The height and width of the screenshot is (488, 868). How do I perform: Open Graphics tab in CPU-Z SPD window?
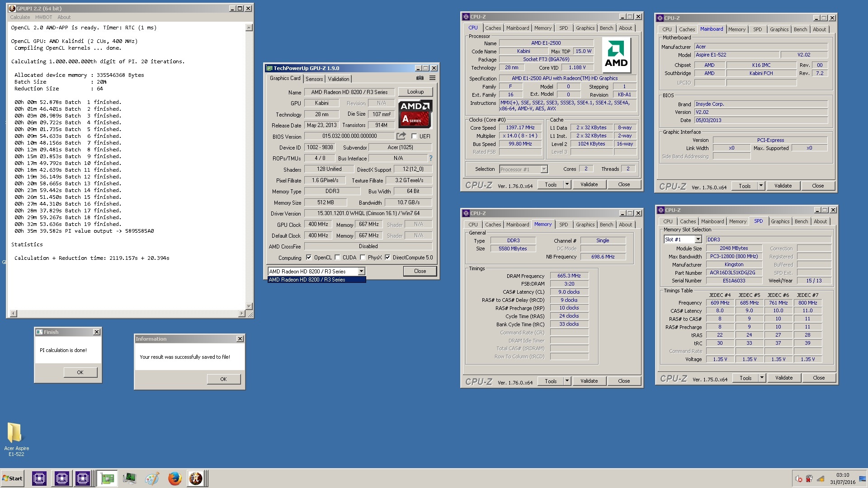tap(780, 221)
